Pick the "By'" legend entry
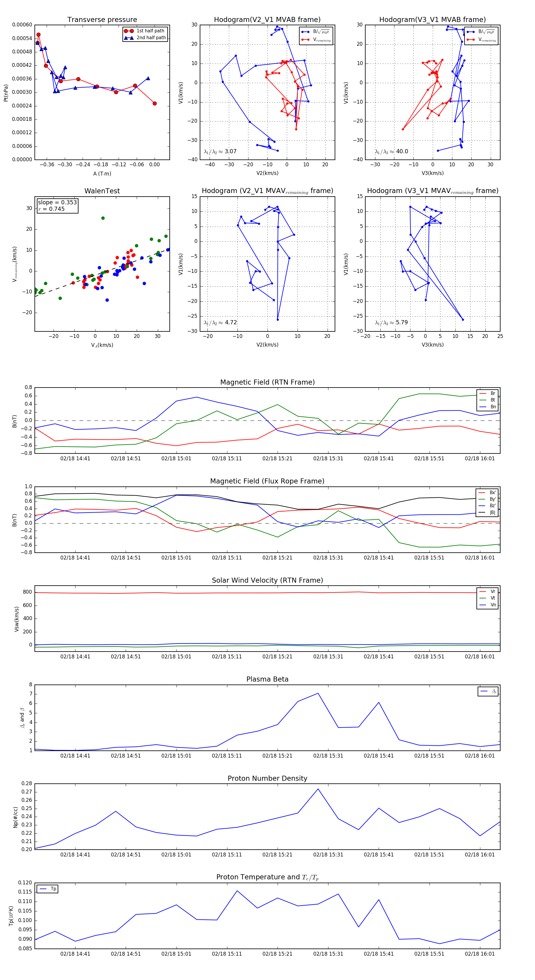Screen dimensions: 535x980 (487, 499)
